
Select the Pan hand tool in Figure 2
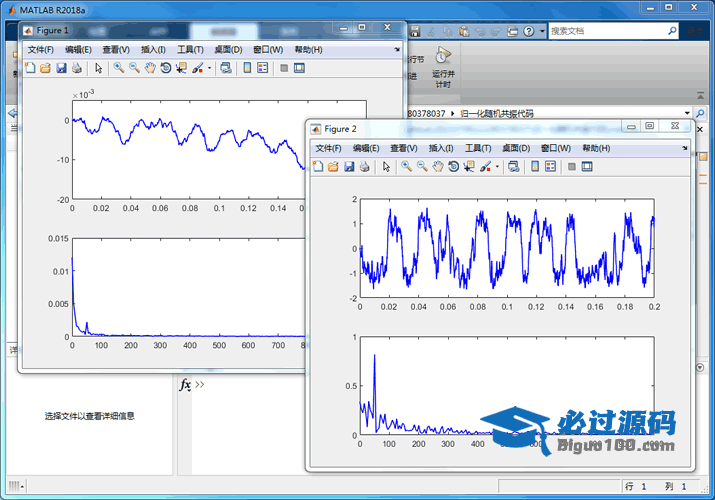(x=438, y=167)
